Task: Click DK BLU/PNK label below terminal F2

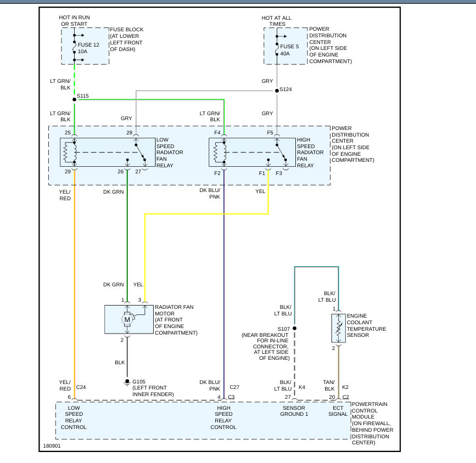Action: point(210,194)
